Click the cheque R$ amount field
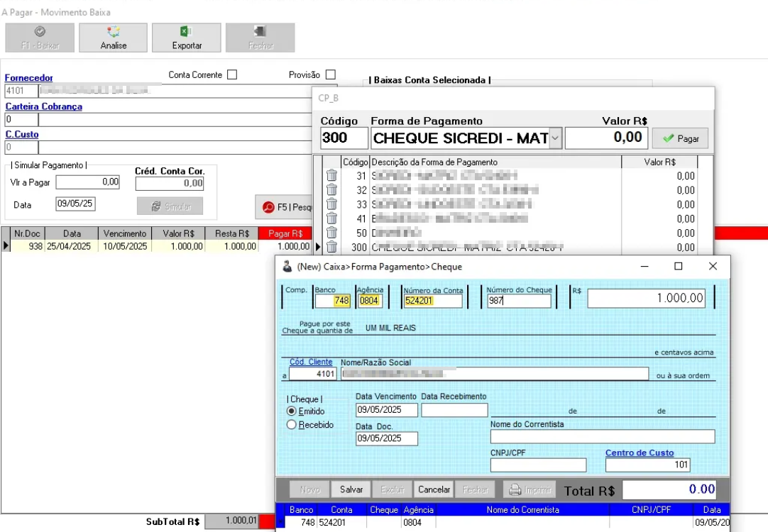The height and width of the screenshot is (532, 768). pyautogui.click(x=646, y=298)
